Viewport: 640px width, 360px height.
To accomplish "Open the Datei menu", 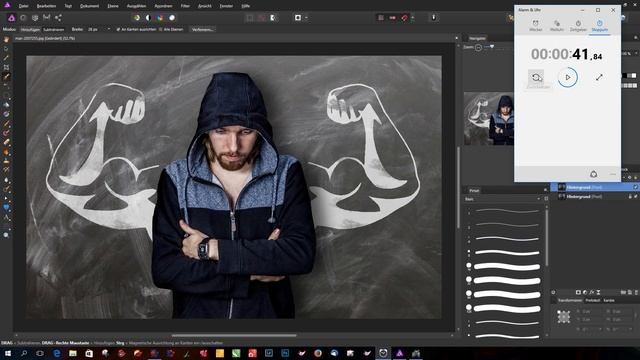I will [x=24, y=6].
